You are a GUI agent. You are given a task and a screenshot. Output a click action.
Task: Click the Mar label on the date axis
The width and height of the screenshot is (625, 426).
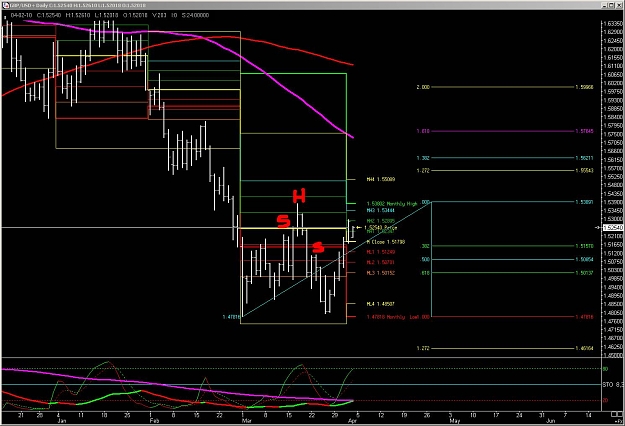(247, 420)
